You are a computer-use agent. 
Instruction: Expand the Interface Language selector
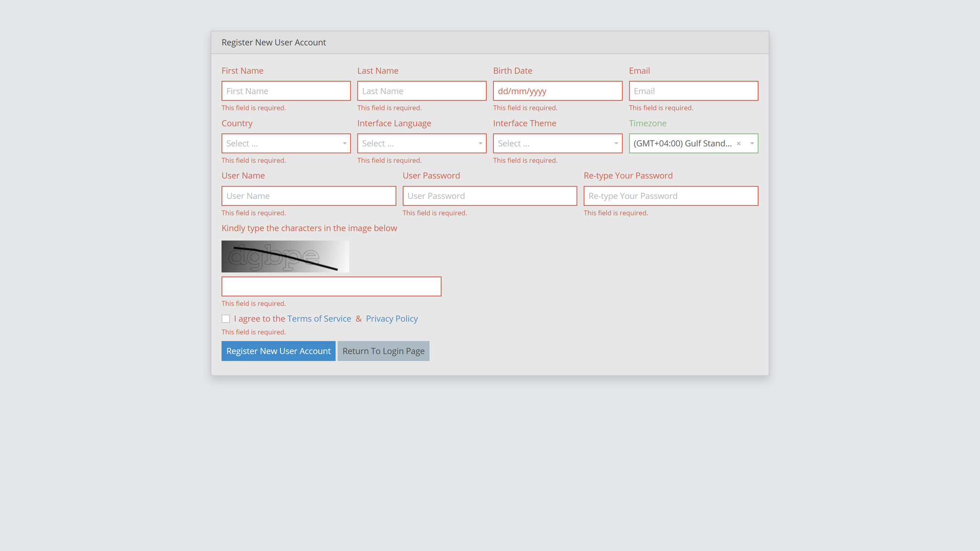pos(422,143)
